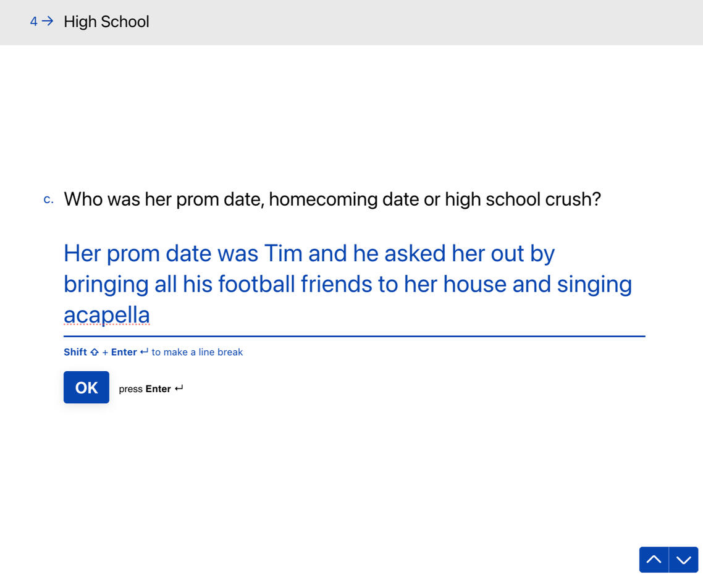The width and height of the screenshot is (703, 588).
Task: Click the "High School" section title
Action: [x=106, y=22]
